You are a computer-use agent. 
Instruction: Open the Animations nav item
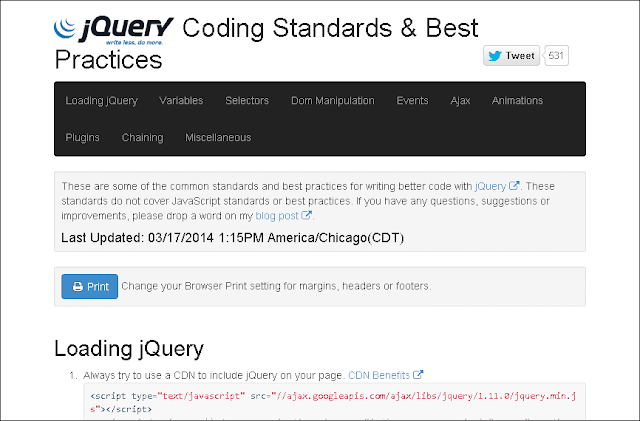[x=517, y=100]
